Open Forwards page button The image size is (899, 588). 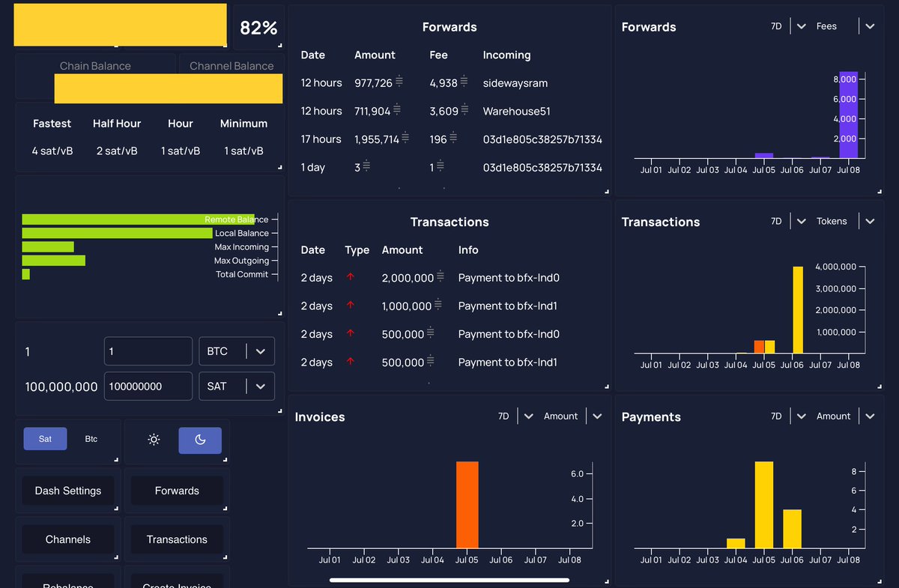pyautogui.click(x=177, y=491)
